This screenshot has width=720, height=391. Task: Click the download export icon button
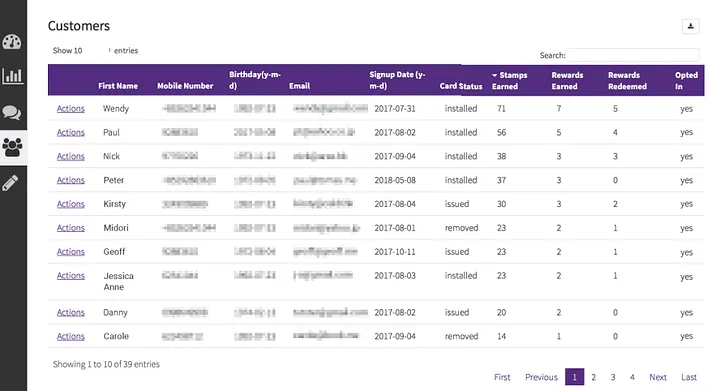[x=690, y=26]
